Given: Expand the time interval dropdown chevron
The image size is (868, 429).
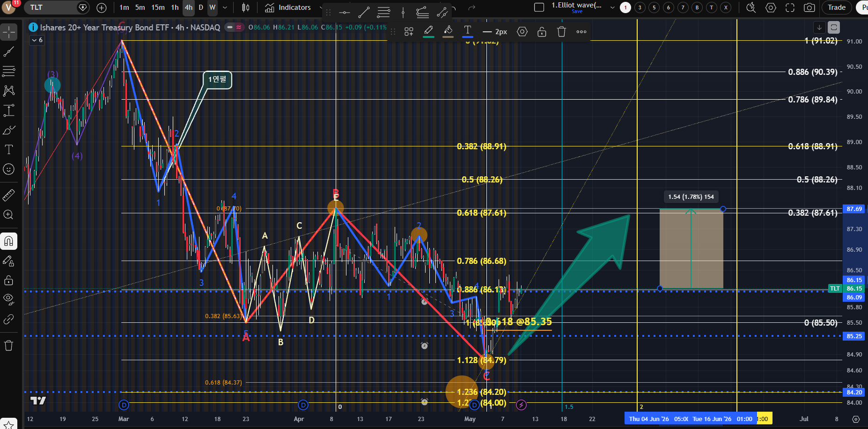Looking at the screenshot, I should tap(225, 7).
